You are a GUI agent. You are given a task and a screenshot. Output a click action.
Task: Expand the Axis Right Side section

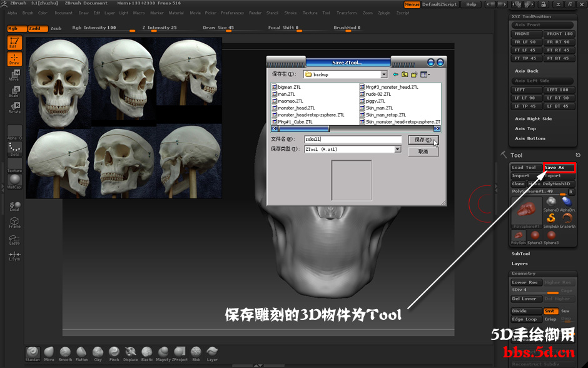(x=533, y=119)
